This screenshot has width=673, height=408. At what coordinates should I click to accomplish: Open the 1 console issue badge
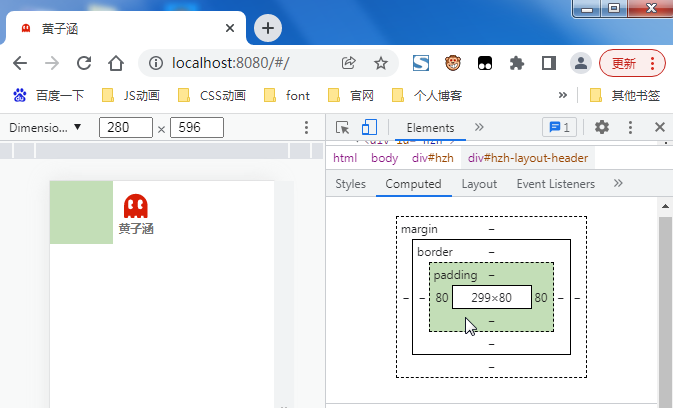pyautogui.click(x=560, y=127)
